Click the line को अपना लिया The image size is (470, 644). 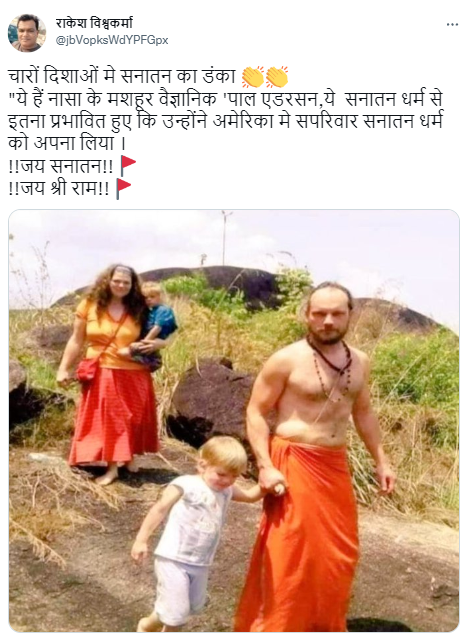tap(67, 143)
